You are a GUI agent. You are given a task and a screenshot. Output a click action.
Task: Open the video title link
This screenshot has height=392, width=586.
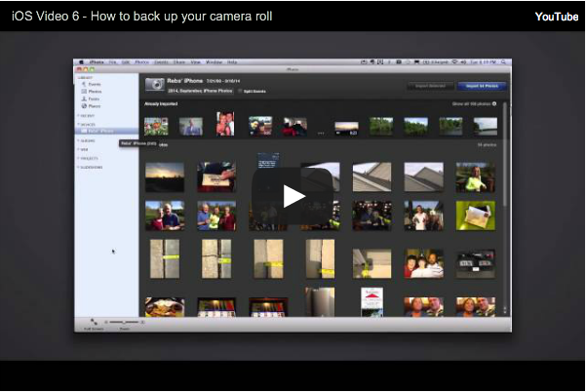[x=142, y=16]
